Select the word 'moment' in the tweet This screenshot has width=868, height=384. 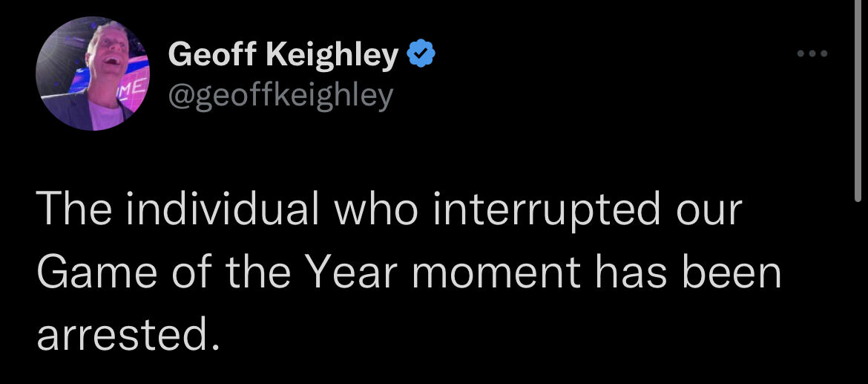point(496,274)
